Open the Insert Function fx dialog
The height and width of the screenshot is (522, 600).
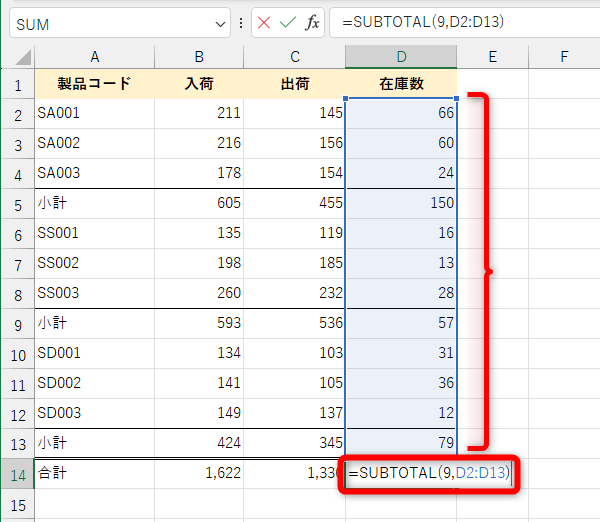(x=312, y=23)
